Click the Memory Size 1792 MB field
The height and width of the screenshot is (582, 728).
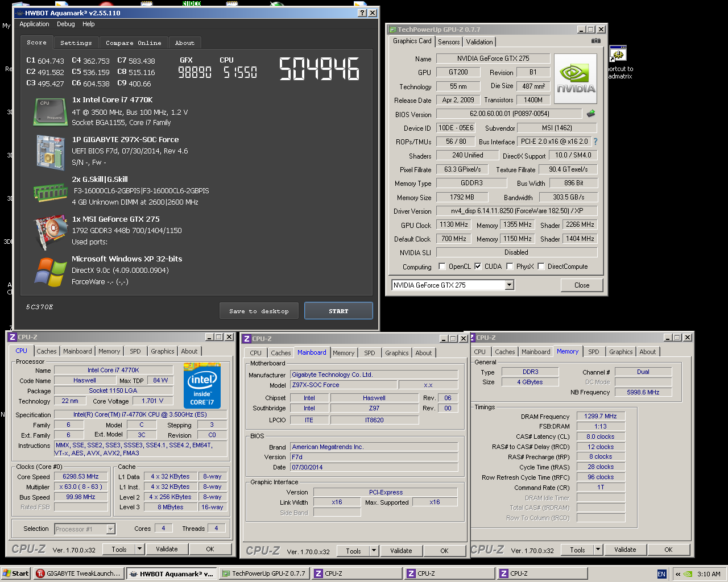[x=462, y=197]
